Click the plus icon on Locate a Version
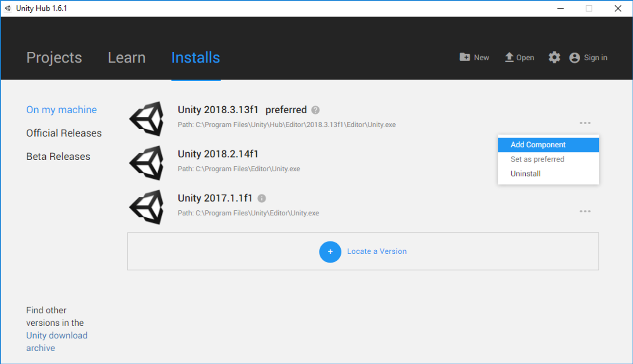 pyautogui.click(x=330, y=252)
